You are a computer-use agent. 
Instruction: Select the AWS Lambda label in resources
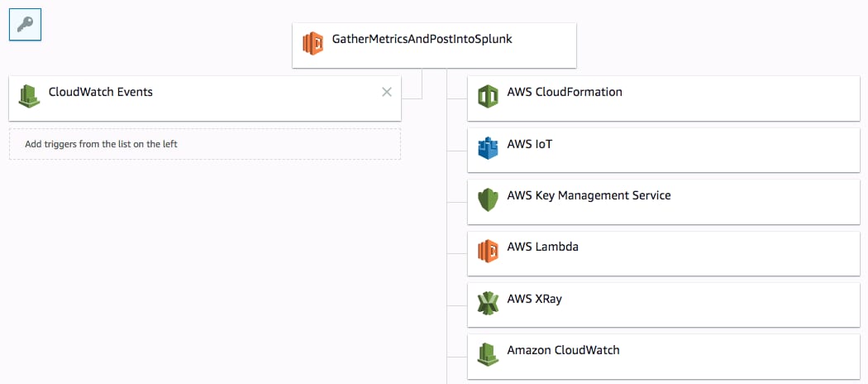pos(543,247)
